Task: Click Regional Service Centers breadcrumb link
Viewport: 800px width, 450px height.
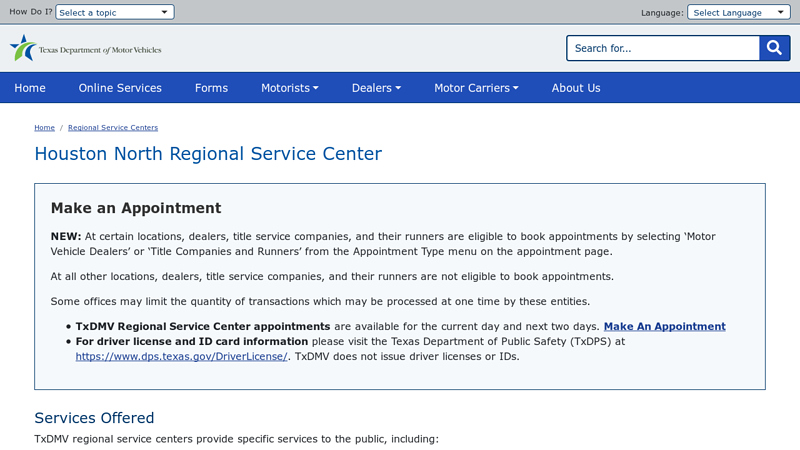Action: tap(113, 128)
